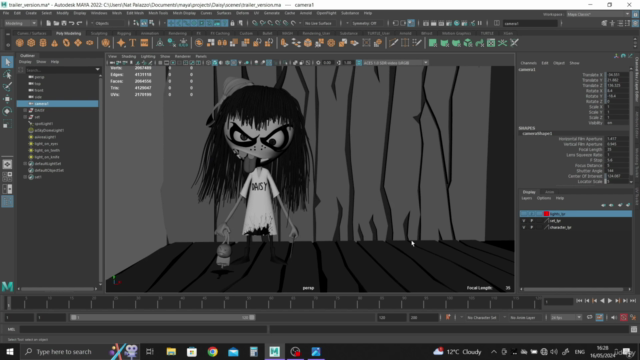
Task: Switch to the Anim layers tab
Action: click(549, 192)
